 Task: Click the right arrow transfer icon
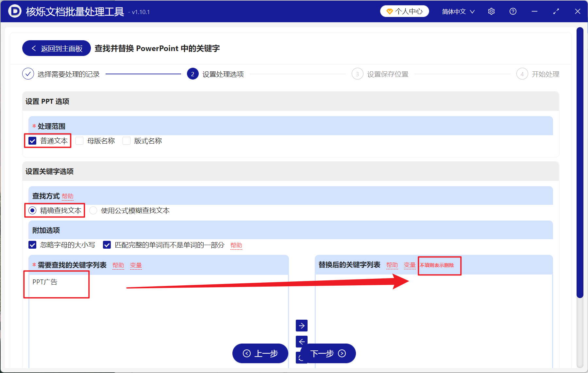click(301, 326)
